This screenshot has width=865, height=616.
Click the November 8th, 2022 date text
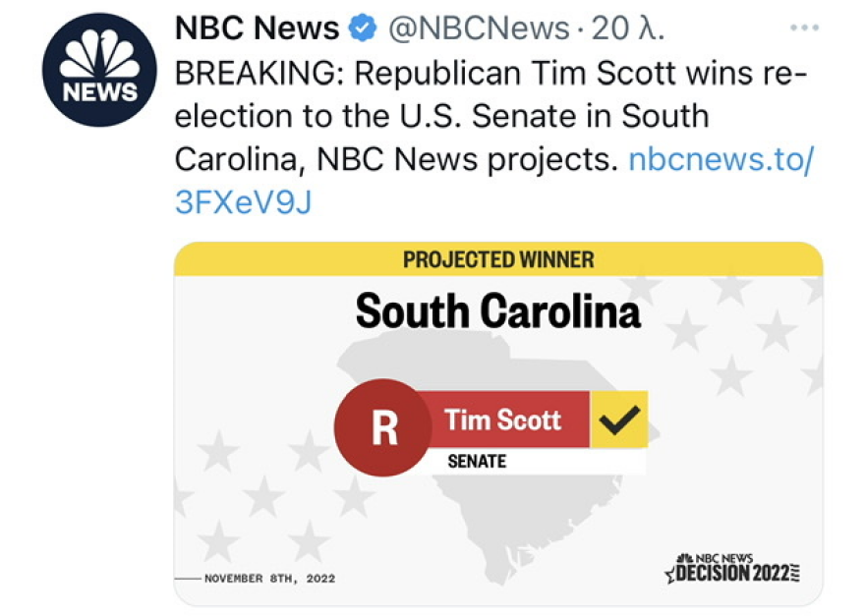[269, 579]
